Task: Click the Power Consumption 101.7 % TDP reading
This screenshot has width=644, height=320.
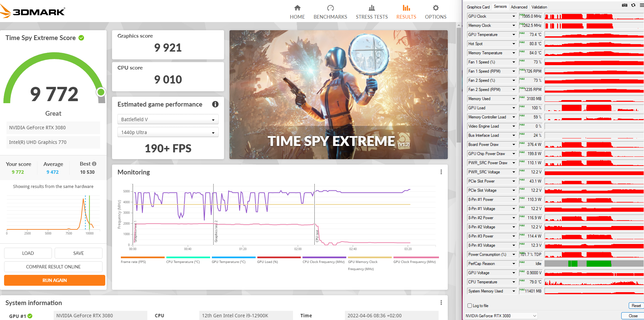Action: (x=531, y=255)
